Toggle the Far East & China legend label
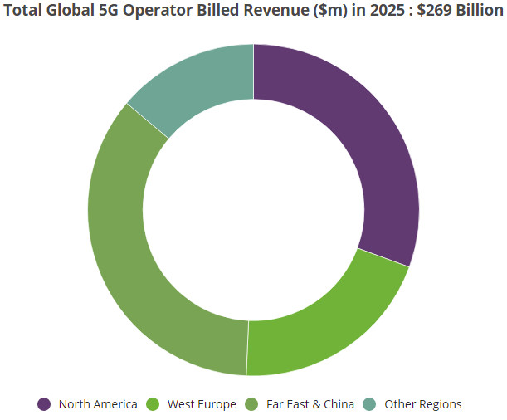This screenshot has height=420, width=507. click(310, 404)
